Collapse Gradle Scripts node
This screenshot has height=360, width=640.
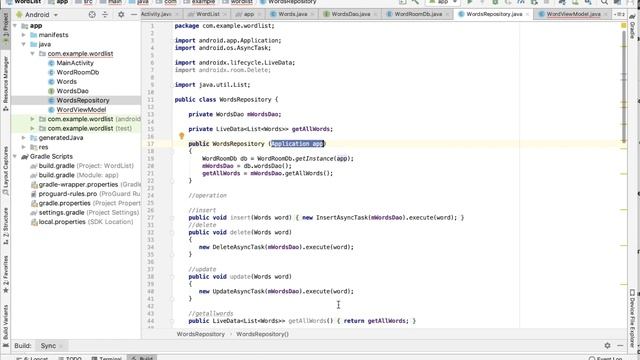pos(15,157)
